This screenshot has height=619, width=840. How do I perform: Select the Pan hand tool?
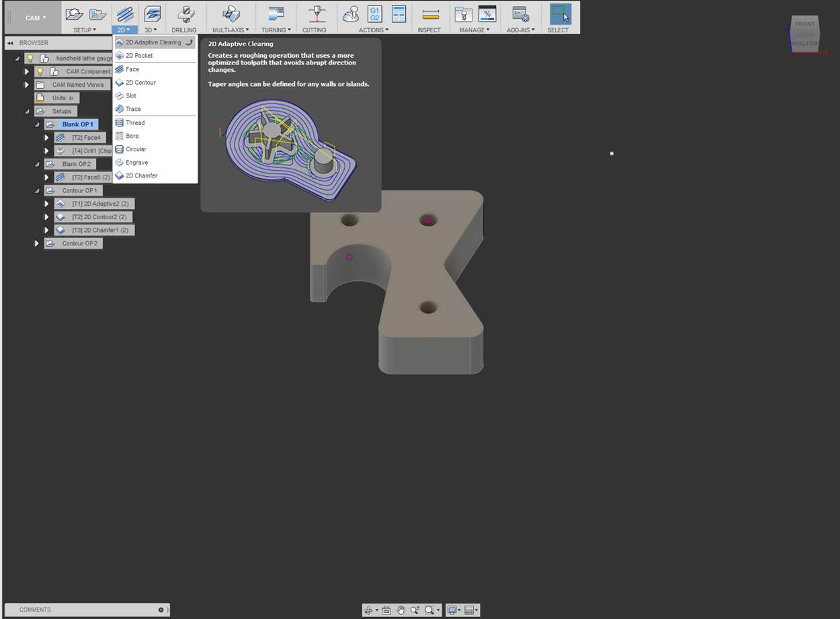[401, 610]
